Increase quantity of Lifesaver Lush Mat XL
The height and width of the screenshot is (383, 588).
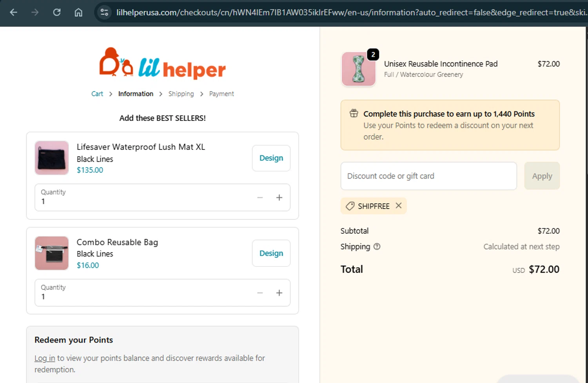point(279,197)
